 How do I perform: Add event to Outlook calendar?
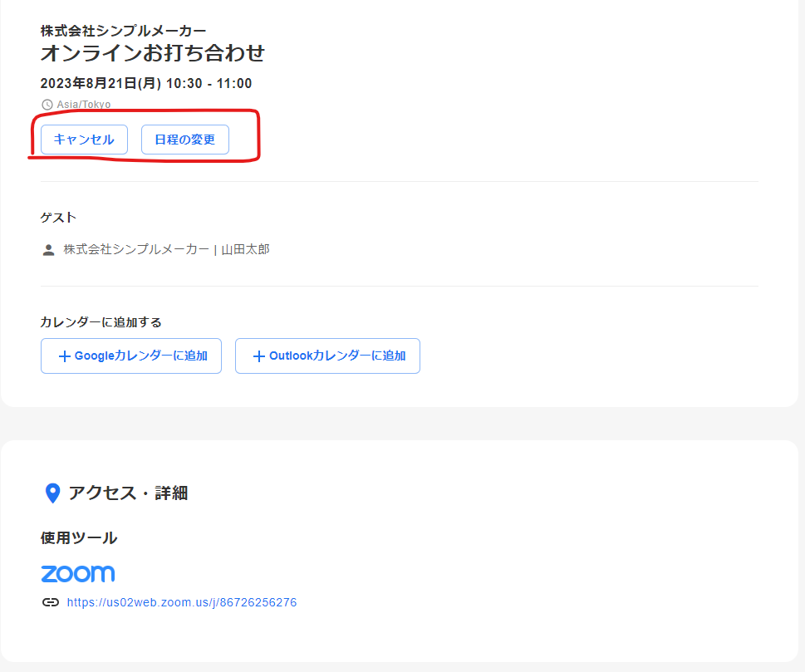coord(327,356)
